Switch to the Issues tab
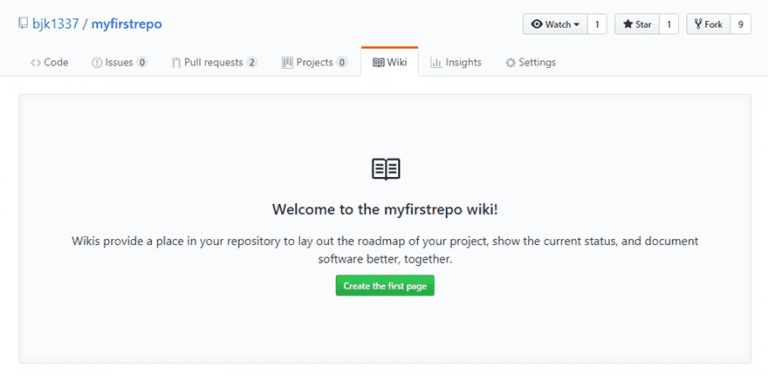The image size is (768, 375). [x=120, y=63]
